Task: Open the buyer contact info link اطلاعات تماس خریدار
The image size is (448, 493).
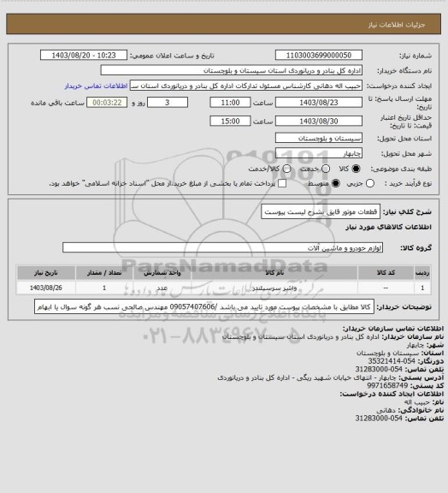Action: (x=96, y=86)
